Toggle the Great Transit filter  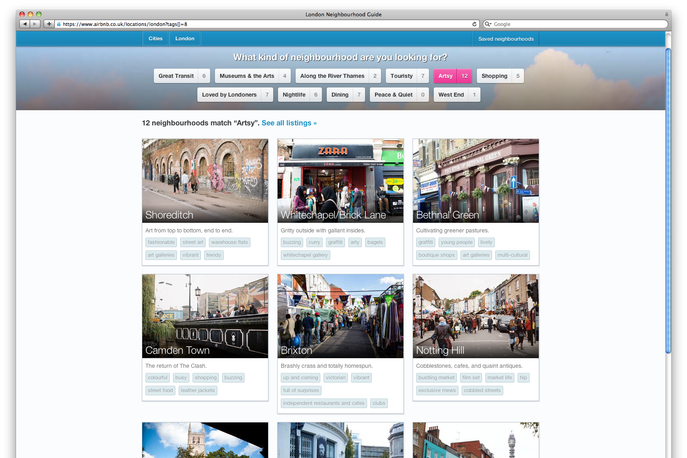point(182,76)
